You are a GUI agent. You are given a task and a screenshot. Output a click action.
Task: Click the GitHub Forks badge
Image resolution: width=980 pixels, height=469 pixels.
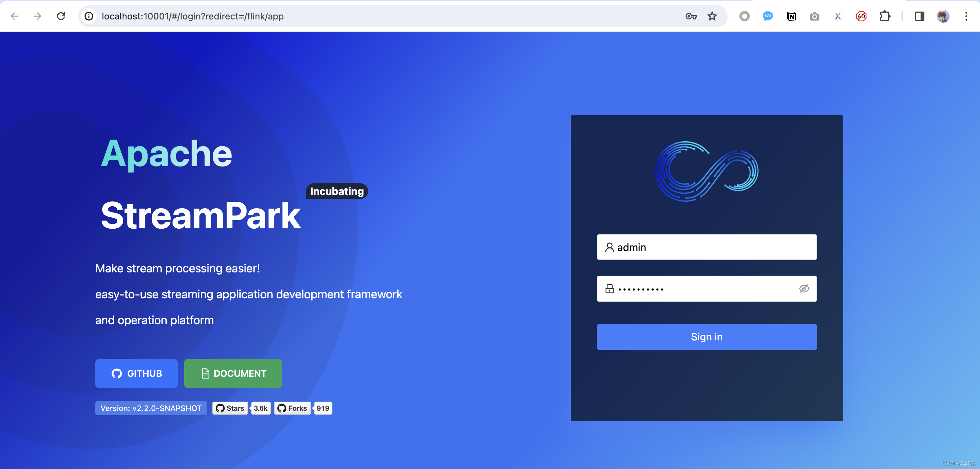tap(292, 408)
